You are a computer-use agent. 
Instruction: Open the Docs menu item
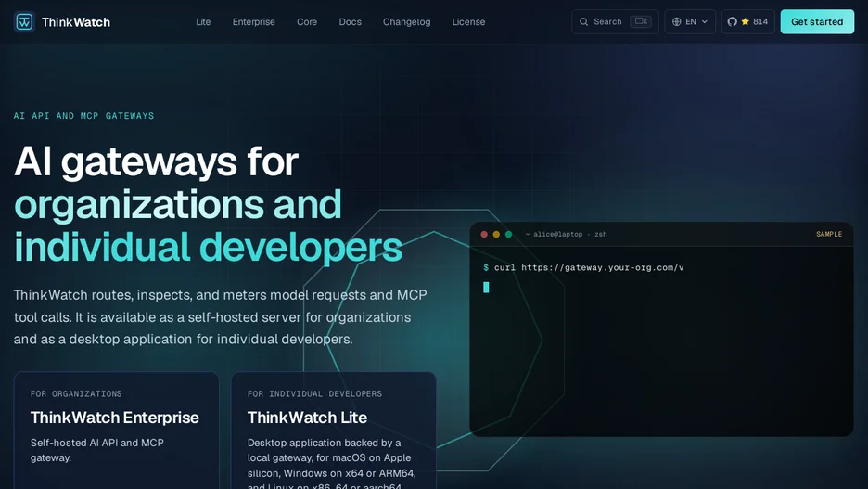pyautogui.click(x=350, y=22)
